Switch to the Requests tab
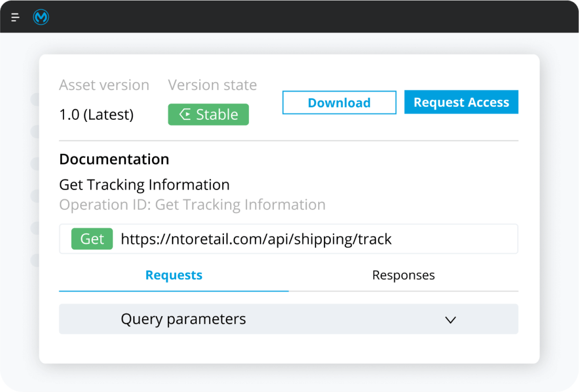This screenshot has height=392, width=579. 174,275
